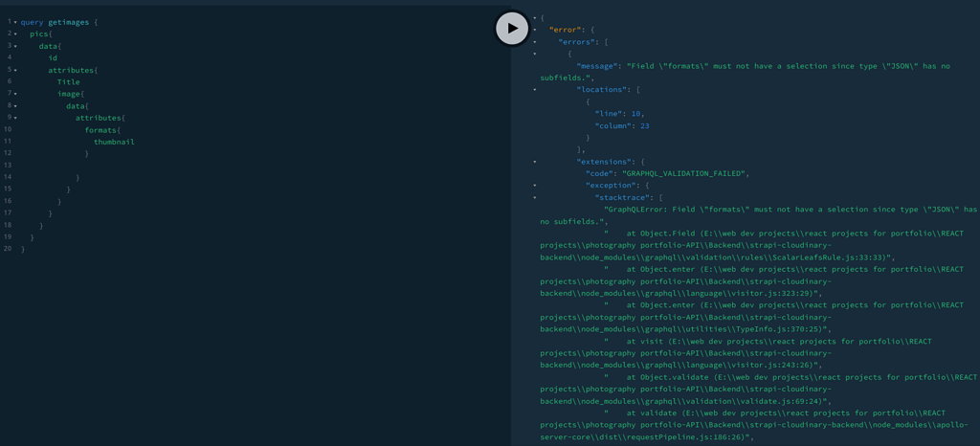Fold the "errors" array in response
The height and width of the screenshot is (446, 980).
535,42
